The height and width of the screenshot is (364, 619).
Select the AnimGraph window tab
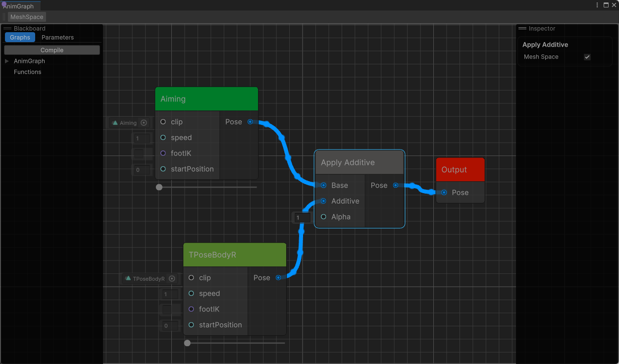[20, 6]
